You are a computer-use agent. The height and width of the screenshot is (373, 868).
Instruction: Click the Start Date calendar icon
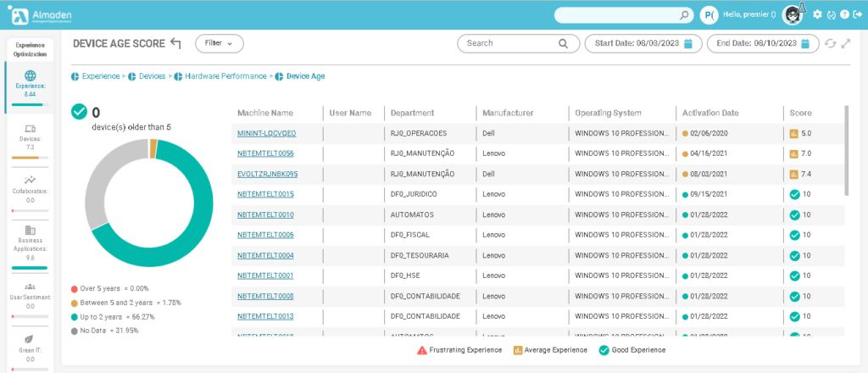(x=689, y=43)
